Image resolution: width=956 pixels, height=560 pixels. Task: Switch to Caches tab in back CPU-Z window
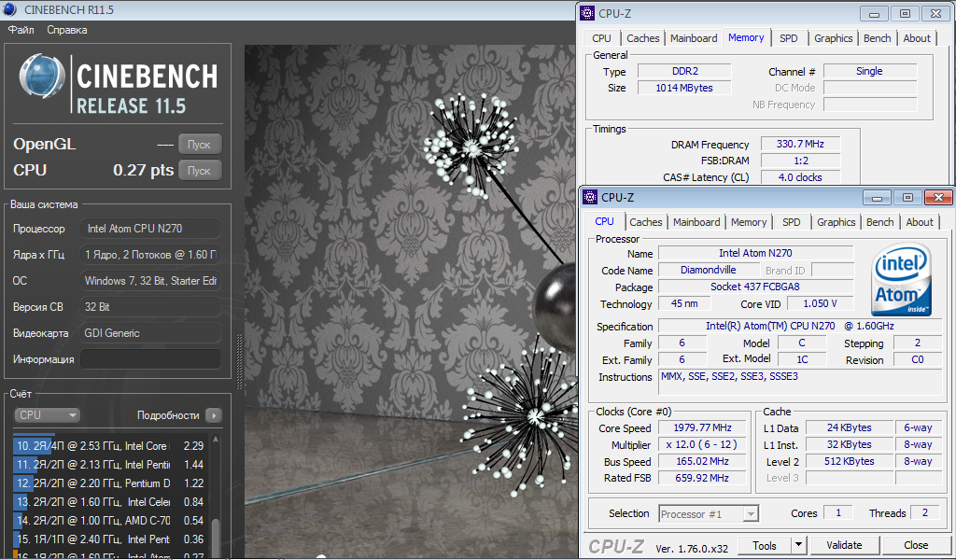(643, 38)
